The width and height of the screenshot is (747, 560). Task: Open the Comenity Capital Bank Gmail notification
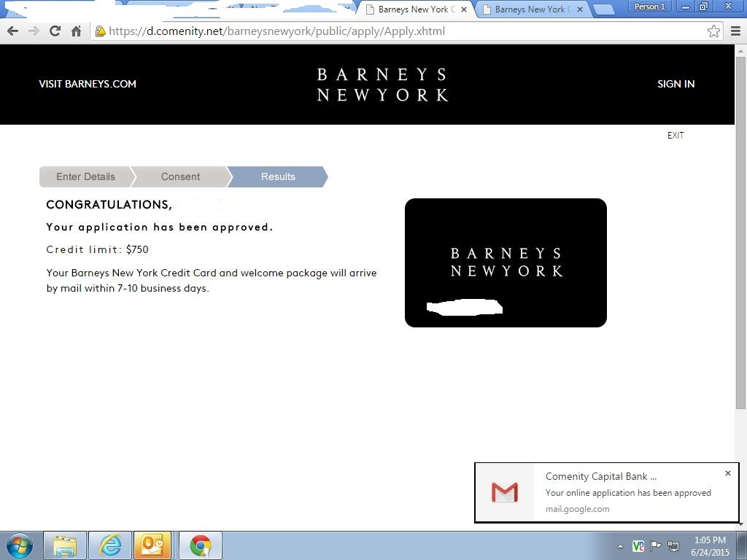coord(606,492)
